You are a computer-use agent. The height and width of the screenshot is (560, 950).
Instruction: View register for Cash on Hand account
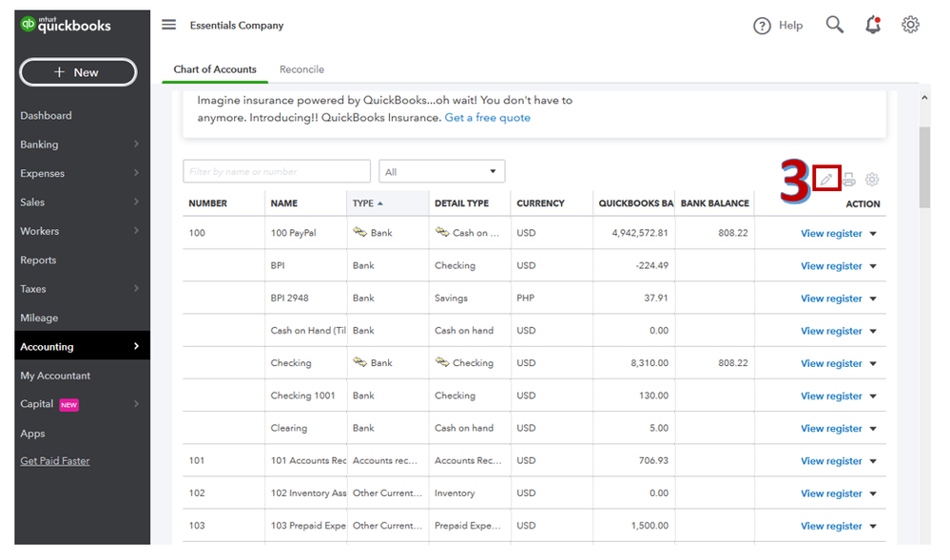coord(831,331)
